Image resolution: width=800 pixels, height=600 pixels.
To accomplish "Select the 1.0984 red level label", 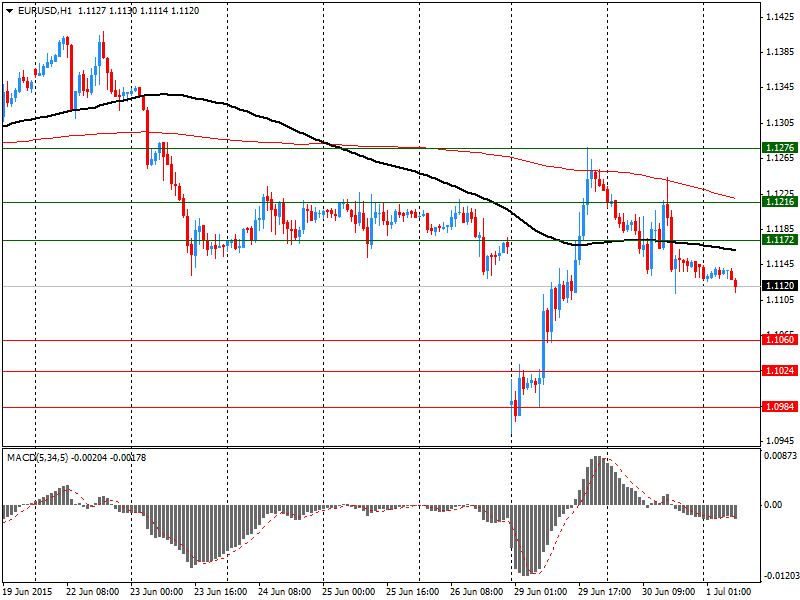I will tap(780, 407).
